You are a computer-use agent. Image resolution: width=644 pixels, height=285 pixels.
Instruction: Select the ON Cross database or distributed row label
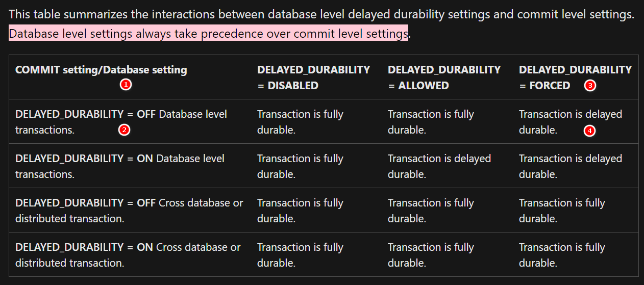pos(128,255)
